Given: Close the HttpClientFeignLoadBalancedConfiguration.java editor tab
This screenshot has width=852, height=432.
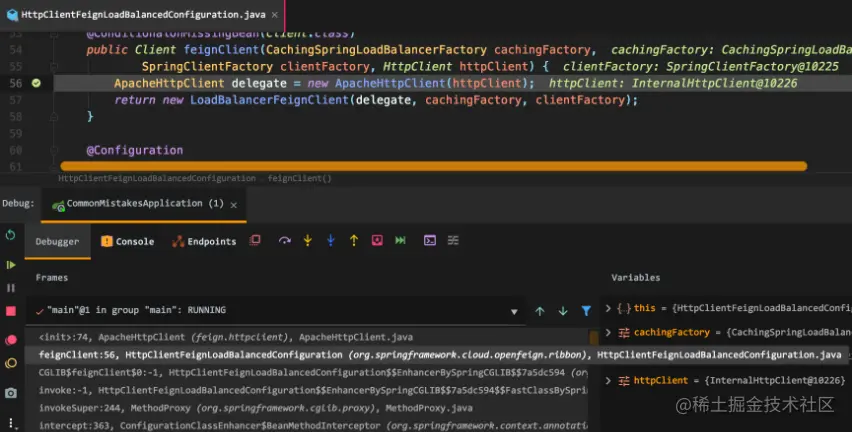Looking at the screenshot, I should tap(275, 15).
